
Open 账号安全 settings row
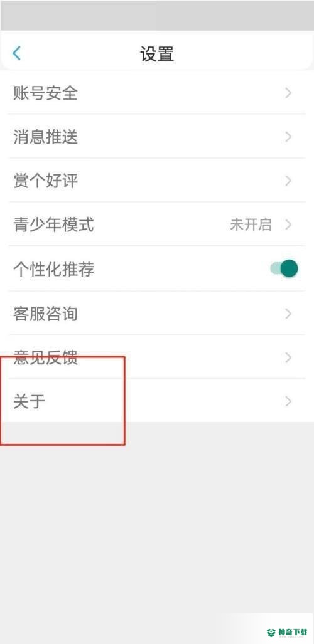(x=157, y=93)
